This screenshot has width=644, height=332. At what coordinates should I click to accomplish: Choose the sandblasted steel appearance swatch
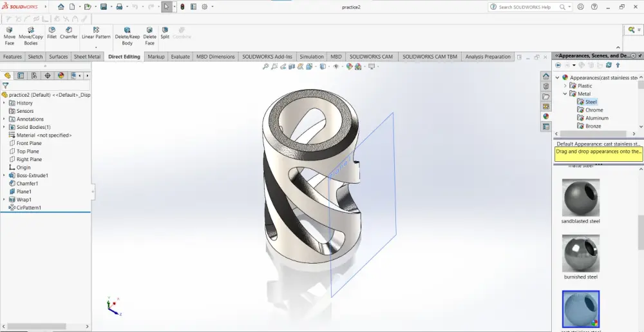581,198
